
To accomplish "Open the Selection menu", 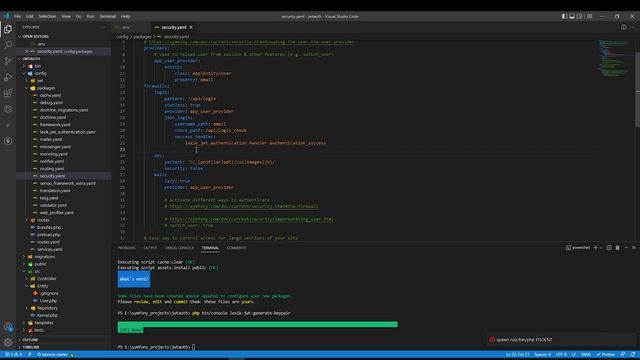I will pos(47,16).
